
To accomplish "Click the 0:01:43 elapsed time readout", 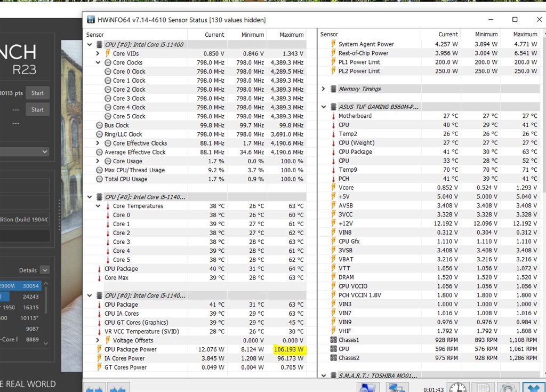I will (x=433, y=389).
